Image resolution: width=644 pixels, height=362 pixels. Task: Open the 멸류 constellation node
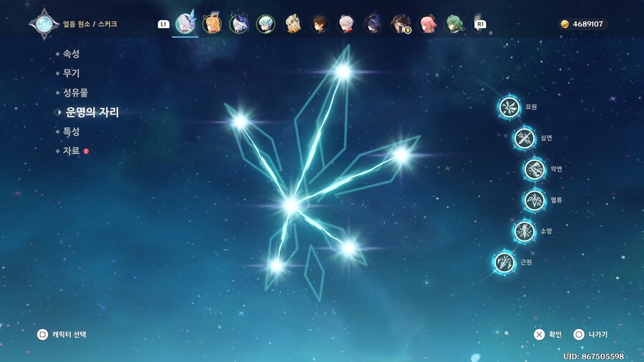point(535,200)
